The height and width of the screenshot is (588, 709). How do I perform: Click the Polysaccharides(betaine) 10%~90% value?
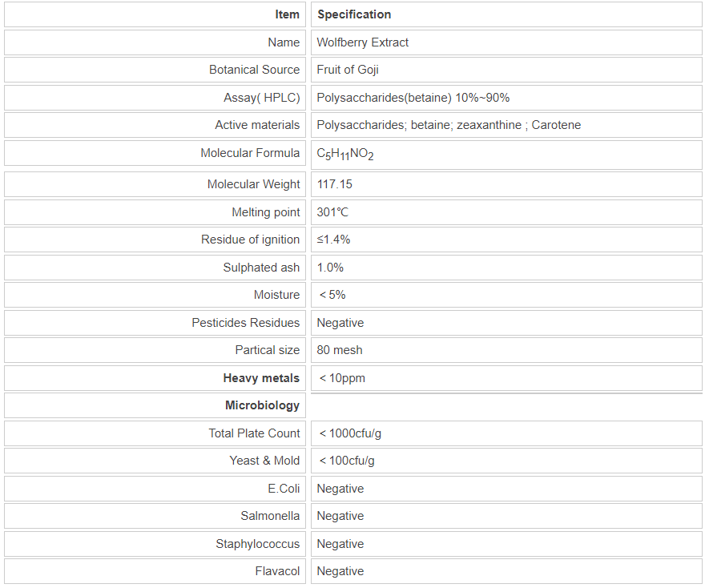(413, 98)
